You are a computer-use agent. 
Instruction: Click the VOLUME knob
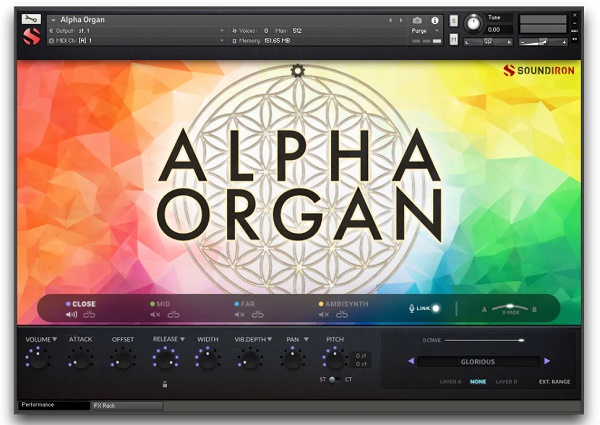(38, 359)
